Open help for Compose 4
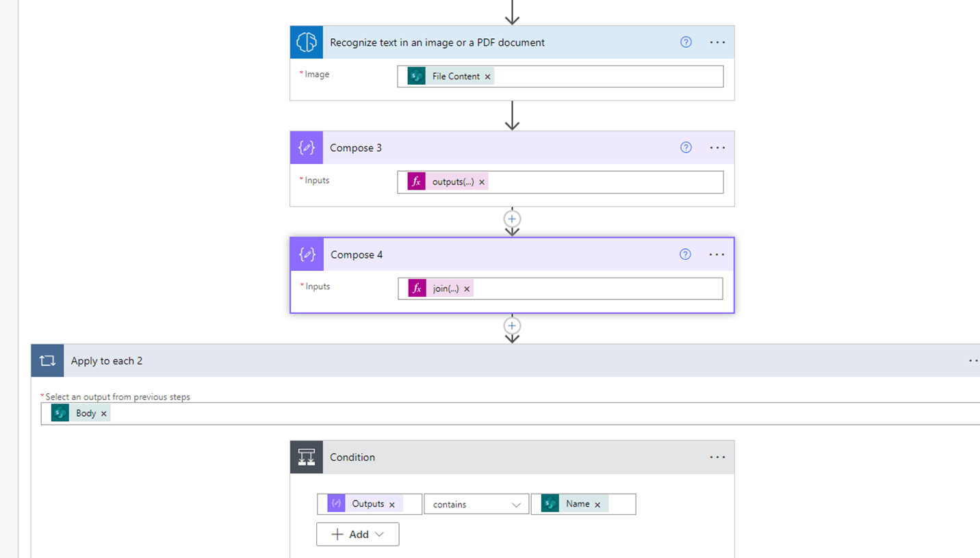Image resolution: width=980 pixels, height=558 pixels. (x=685, y=254)
